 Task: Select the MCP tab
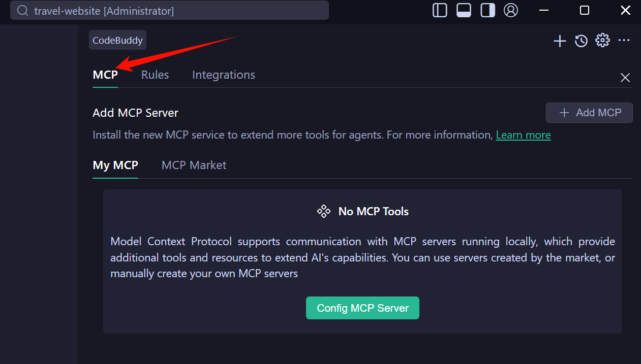tap(105, 75)
